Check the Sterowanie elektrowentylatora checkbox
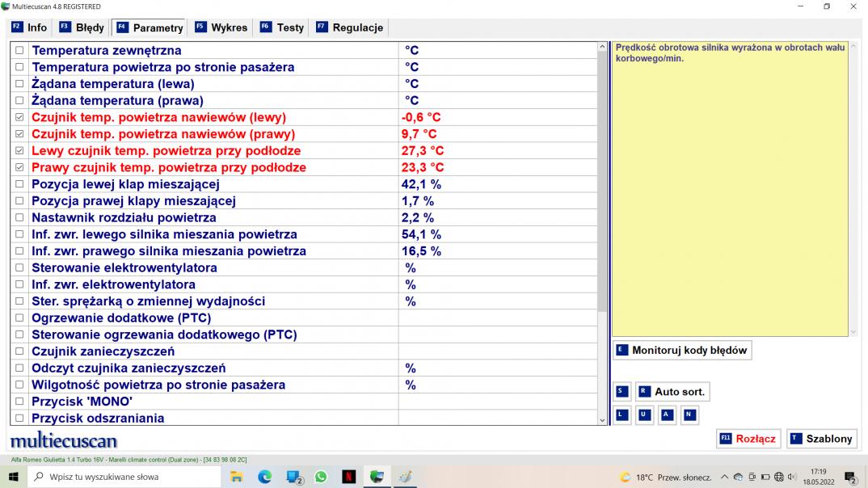This screenshot has width=868, height=488. click(20, 268)
